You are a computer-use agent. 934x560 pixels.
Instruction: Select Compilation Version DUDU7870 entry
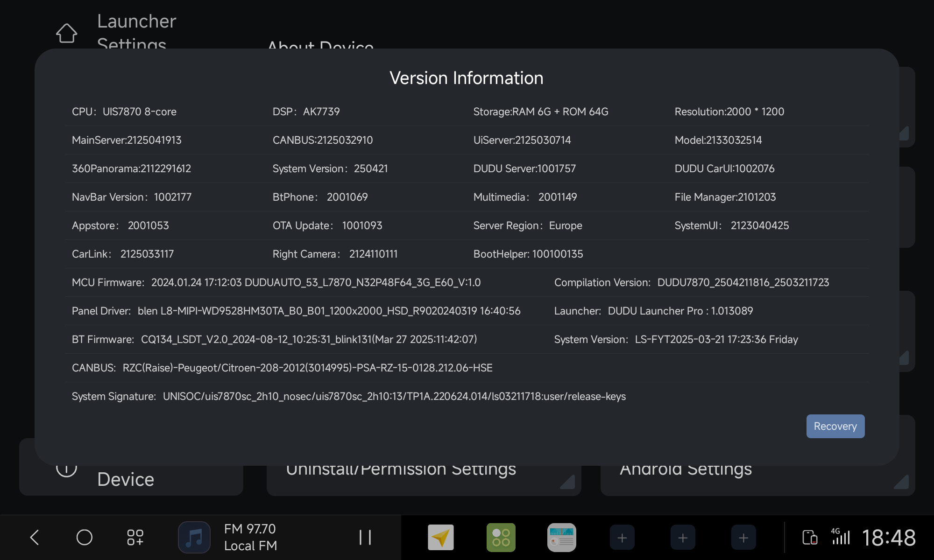tap(692, 282)
